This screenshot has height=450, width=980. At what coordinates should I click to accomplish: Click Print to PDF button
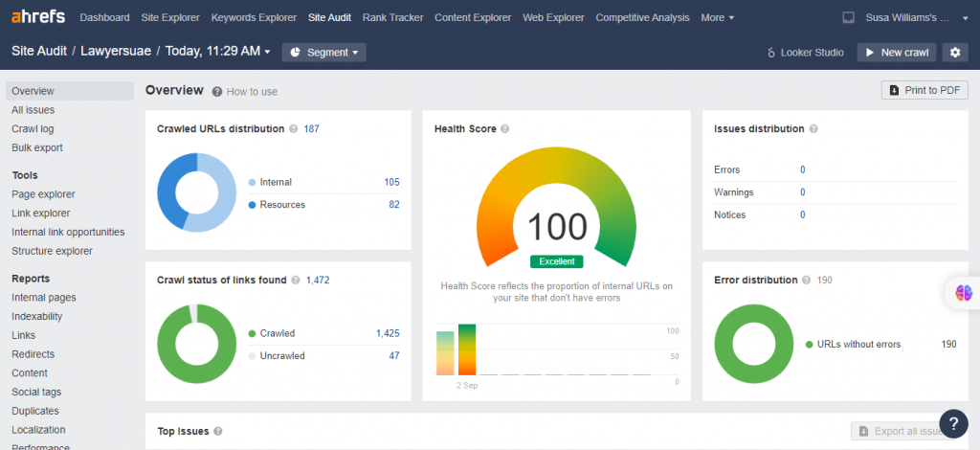[x=924, y=90]
